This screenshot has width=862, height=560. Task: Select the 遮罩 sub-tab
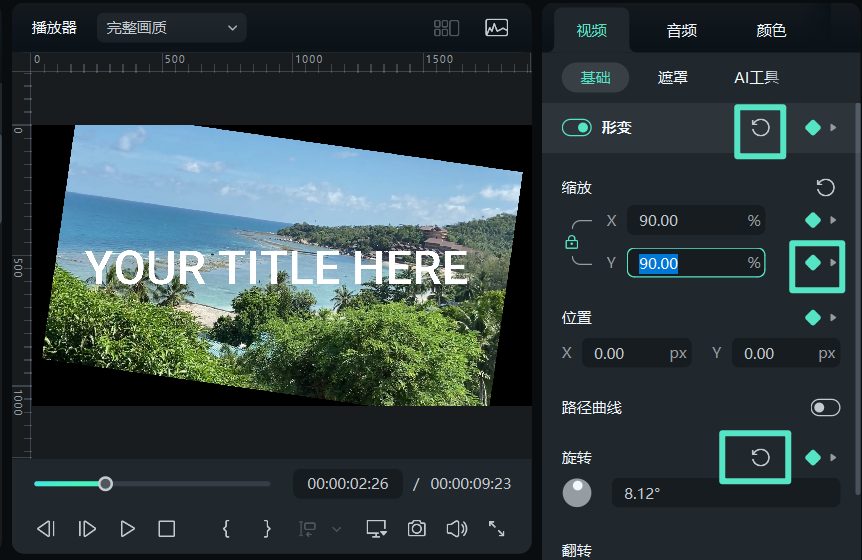pyautogui.click(x=672, y=77)
